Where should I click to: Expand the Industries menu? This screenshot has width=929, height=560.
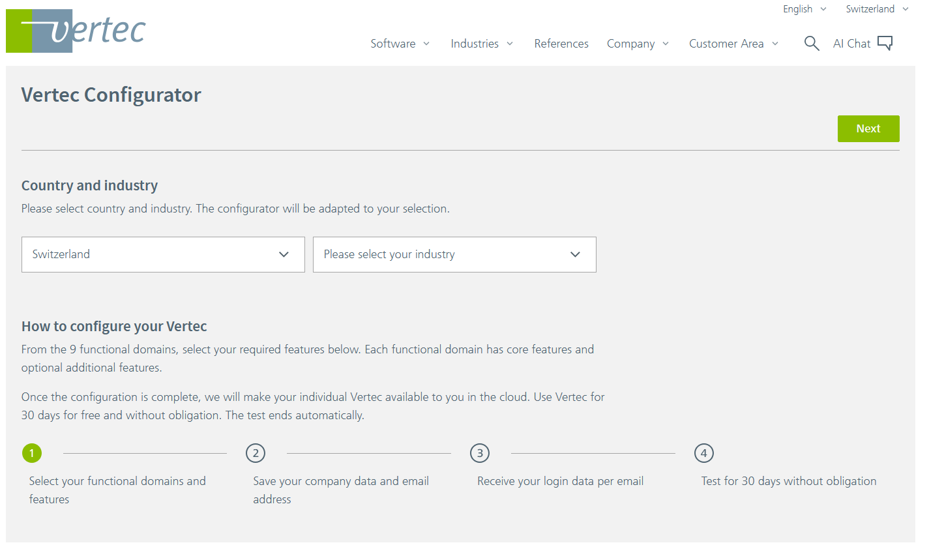point(482,44)
